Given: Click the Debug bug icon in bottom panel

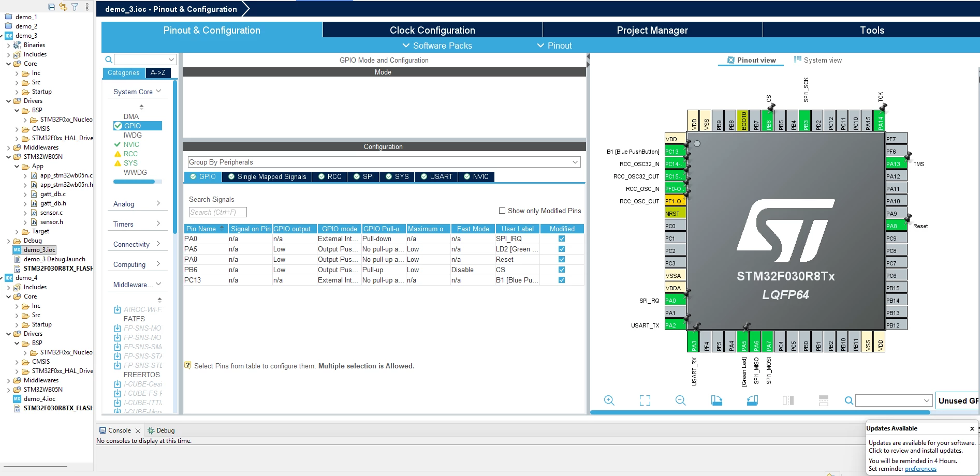Looking at the screenshot, I should [151, 430].
